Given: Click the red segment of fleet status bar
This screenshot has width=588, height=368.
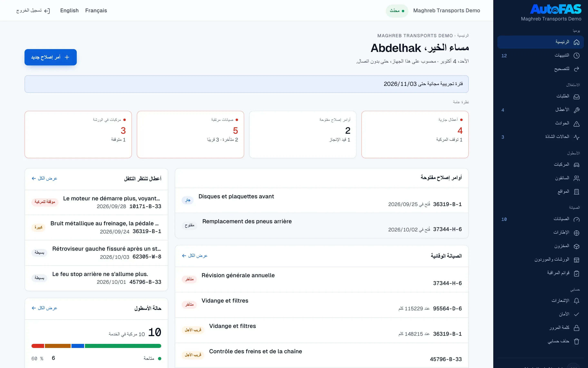Looking at the screenshot, I should coord(38,346).
